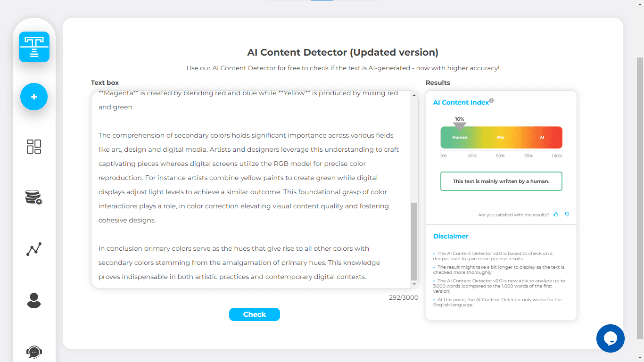The height and width of the screenshot is (362, 644).
Task: Open the dashboard grid icon in sidebar
Action: [34, 147]
